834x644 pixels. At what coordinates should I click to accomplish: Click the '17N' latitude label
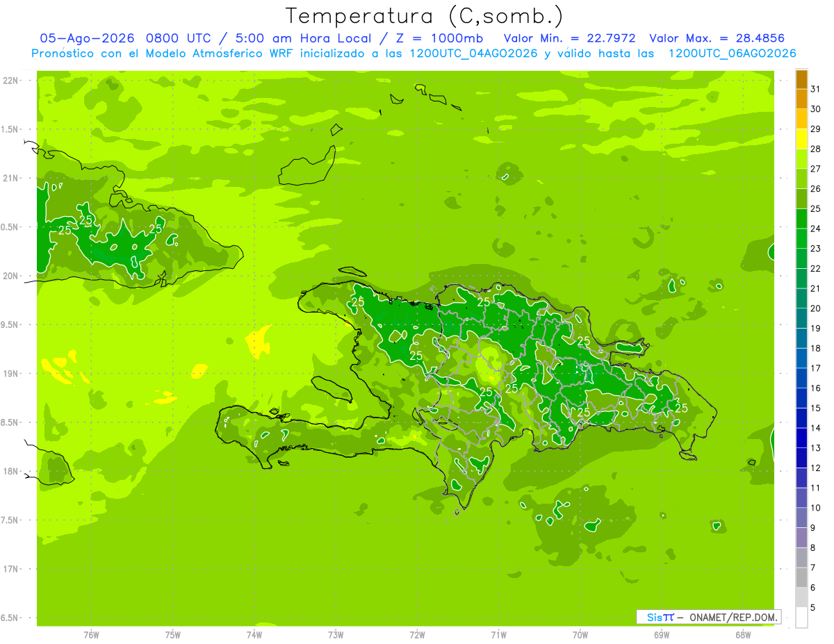pos(10,569)
